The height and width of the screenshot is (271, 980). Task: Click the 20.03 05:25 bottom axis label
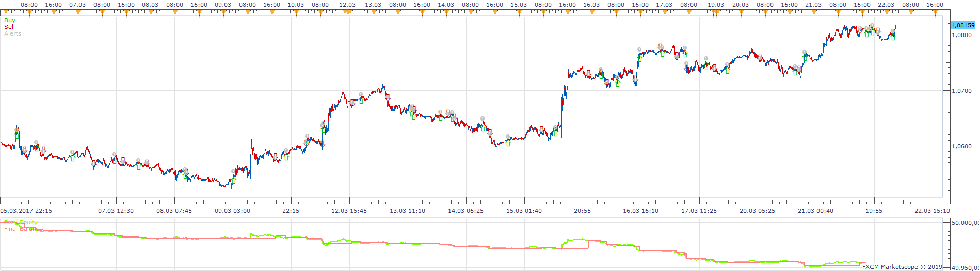758,211
